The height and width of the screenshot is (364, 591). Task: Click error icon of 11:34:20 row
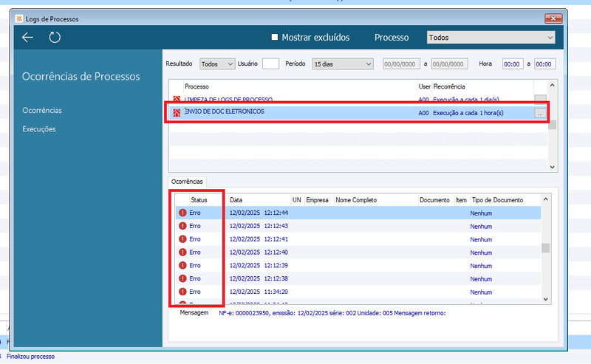(182, 292)
